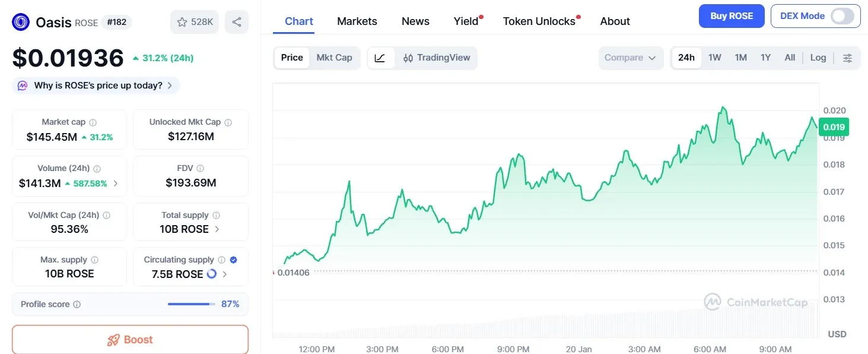This screenshot has height=354, width=868.
Task: Click the share icon
Action: coord(237,21)
